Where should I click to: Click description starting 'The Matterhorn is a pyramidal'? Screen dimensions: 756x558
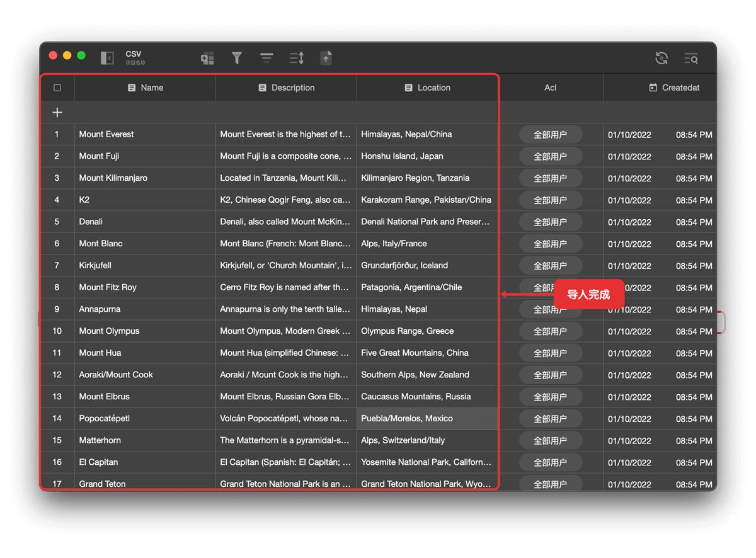click(286, 440)
